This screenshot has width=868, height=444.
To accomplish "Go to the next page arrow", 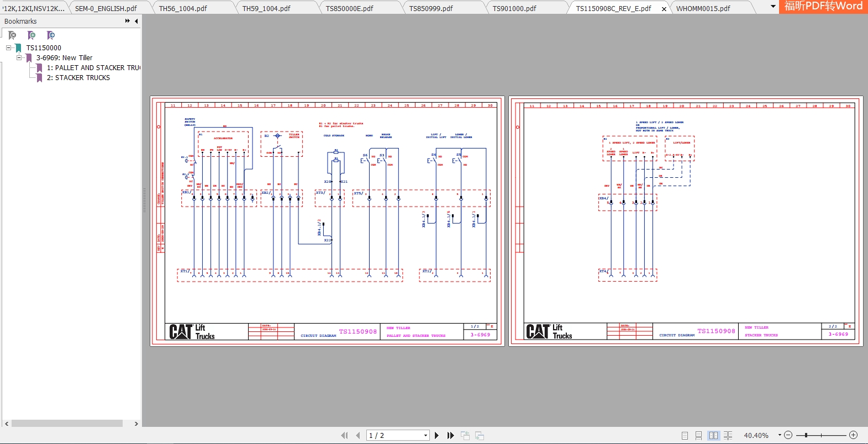I will pos(436,436).
